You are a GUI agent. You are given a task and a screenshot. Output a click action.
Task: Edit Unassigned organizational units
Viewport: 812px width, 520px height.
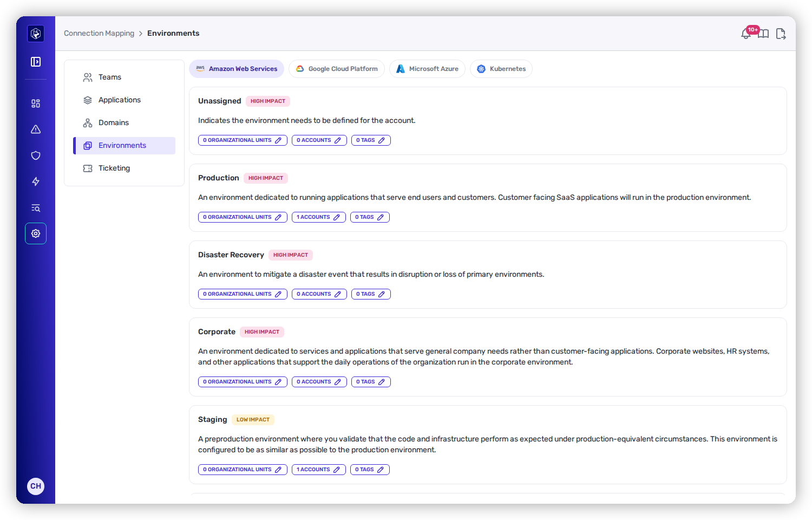point(243,140)
